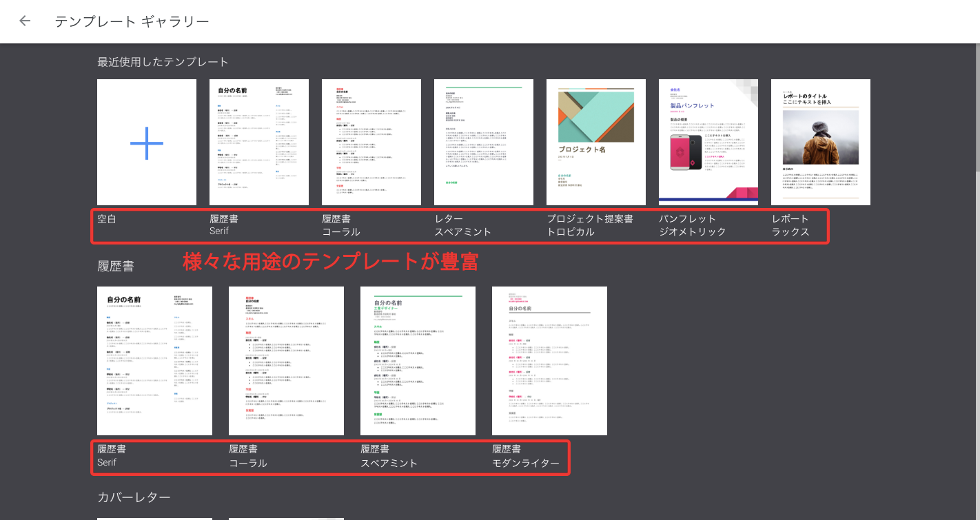Open the blank document plus thumbnail

point(147,143)
